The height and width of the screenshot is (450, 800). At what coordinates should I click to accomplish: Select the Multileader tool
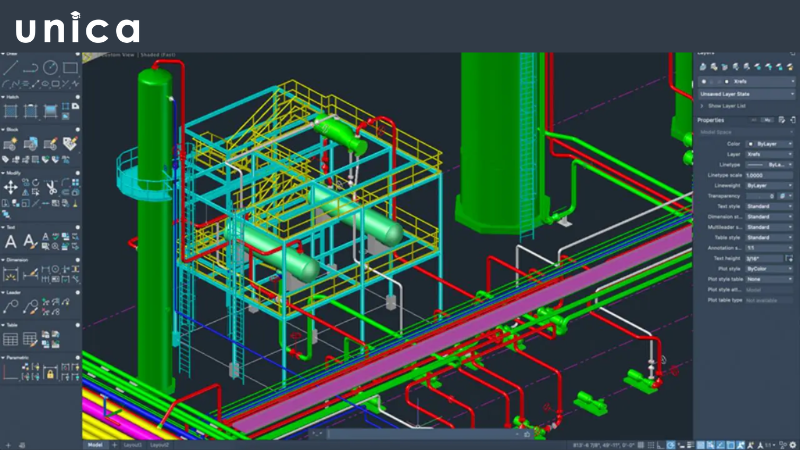click(x=11, y=307)
